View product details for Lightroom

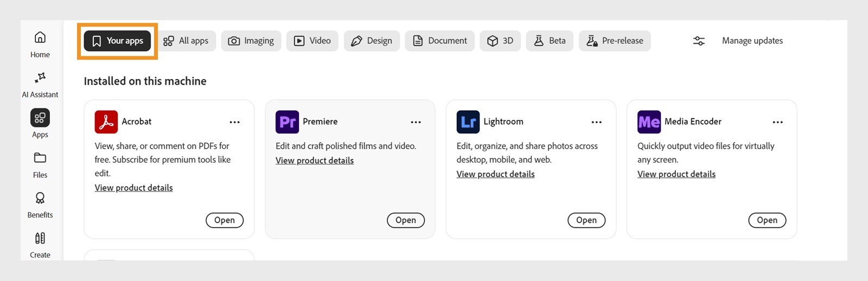tap(496, 174)
